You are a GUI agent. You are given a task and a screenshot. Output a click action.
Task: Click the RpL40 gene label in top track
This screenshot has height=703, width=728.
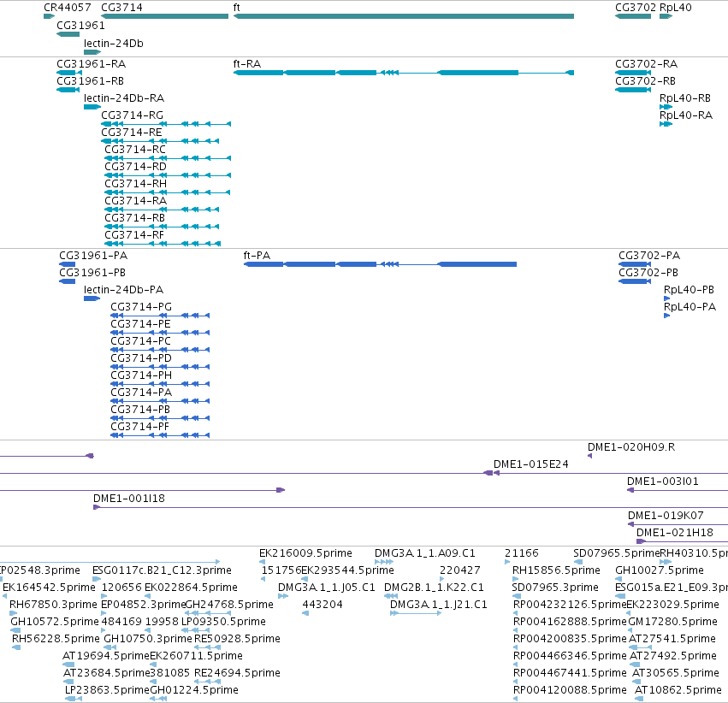coord(676,8)
